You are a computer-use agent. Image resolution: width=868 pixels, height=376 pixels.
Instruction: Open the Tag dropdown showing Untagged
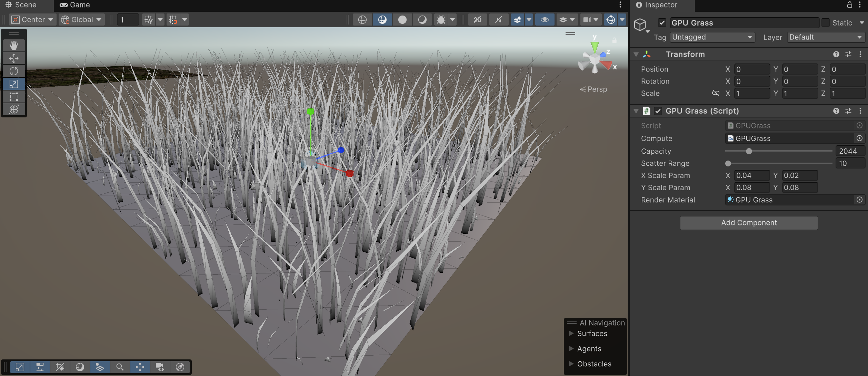click(712, 37)
